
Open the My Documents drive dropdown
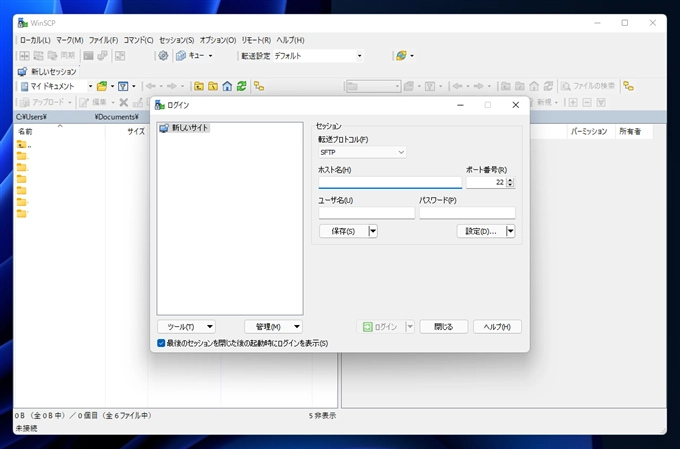(90, 86)
